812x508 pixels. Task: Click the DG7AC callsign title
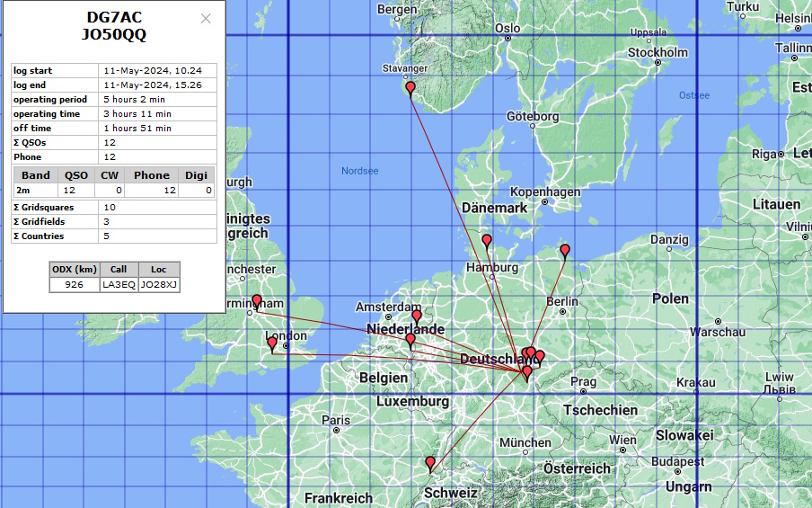click(x=113, y=17)
